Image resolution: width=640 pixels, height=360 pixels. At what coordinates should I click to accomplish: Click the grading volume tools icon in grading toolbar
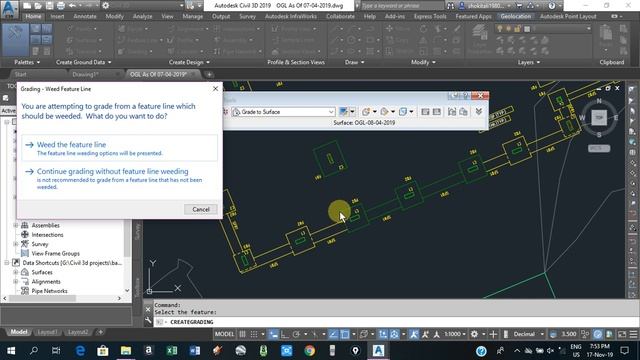[x=403, y=111]
